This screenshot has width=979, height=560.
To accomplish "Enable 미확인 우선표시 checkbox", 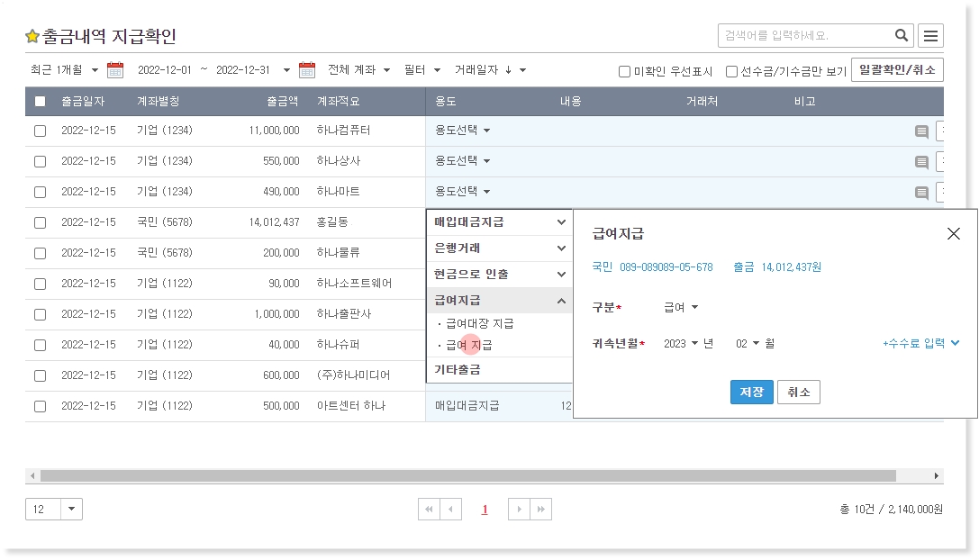I will [624, 72].
